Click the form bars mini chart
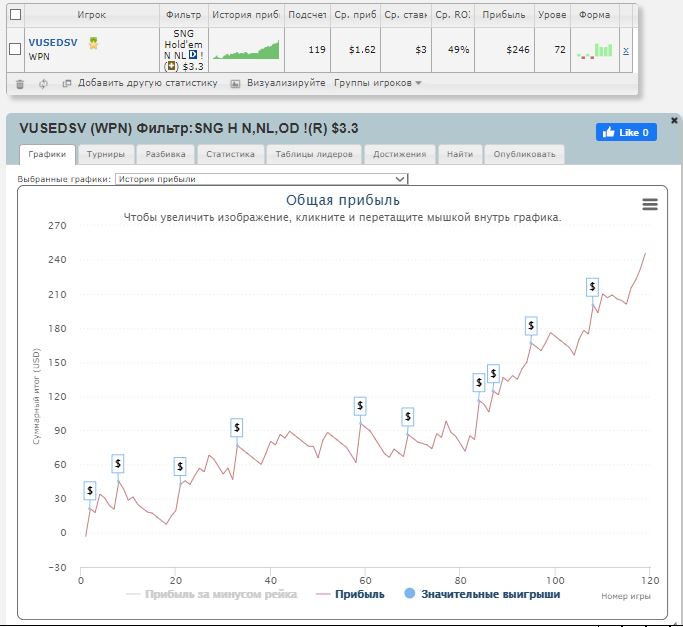Image resolution: width=683 pixels, height=627 pixels. click(x=595, y=50)
